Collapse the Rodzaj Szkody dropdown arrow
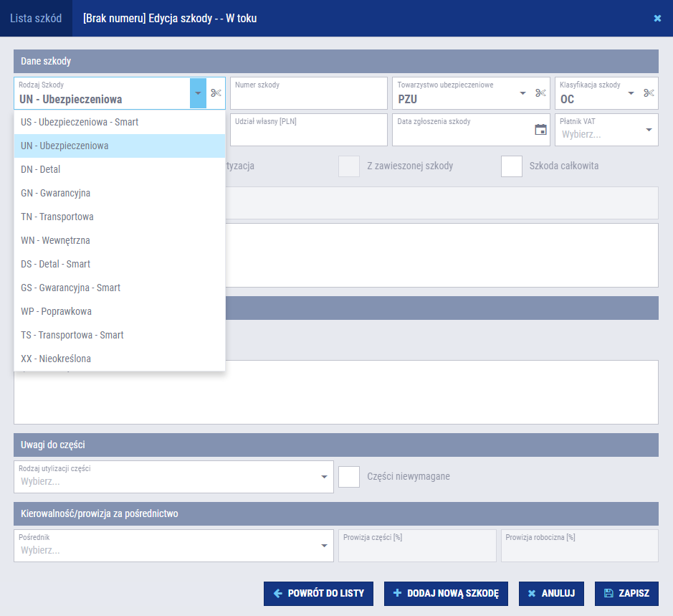Image resolution: width=673 pixels, height=616 pixels. 198,93
